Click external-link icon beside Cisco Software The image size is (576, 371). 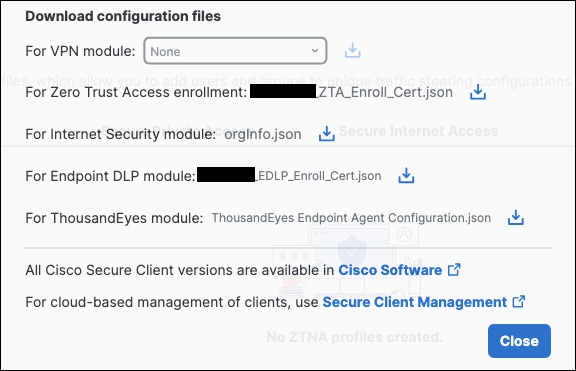pyautogui.click(x=454, y=270)
